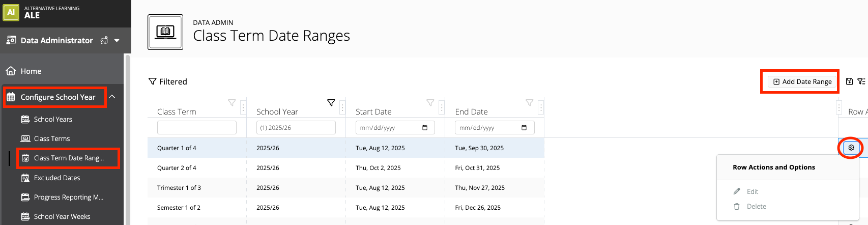Click the End Date column filter icon
This screenshot has height=225, width=868.
(x=530, y=103)
